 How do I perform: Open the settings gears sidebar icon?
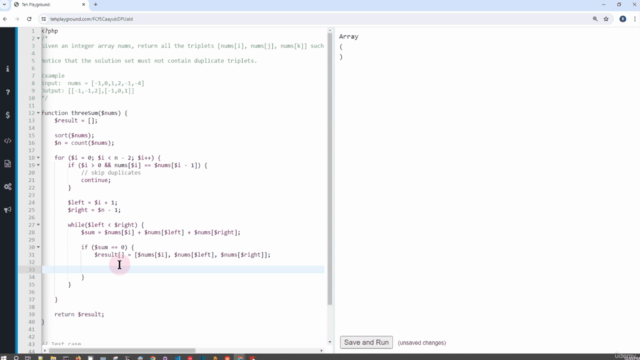[8, 187]
